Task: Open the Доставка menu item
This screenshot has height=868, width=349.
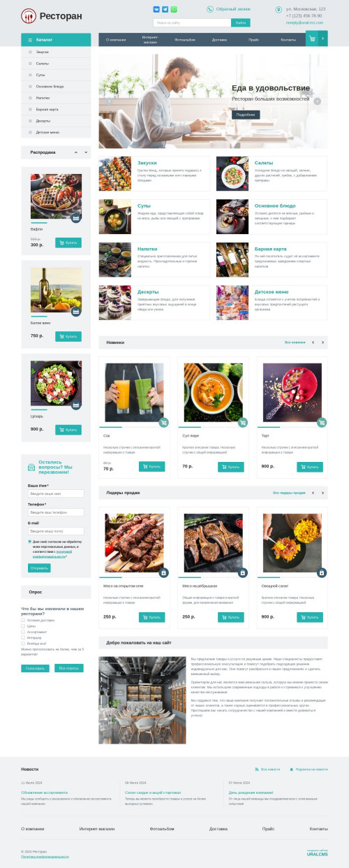Action: 219,40
